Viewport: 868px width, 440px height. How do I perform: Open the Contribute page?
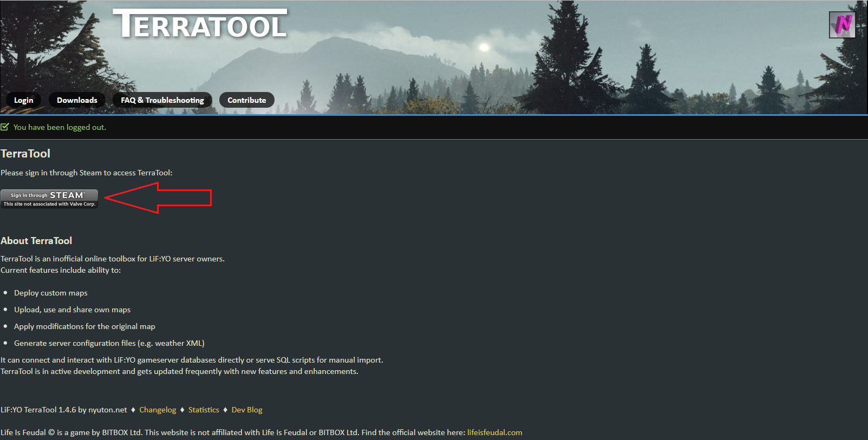click(246, 100)
